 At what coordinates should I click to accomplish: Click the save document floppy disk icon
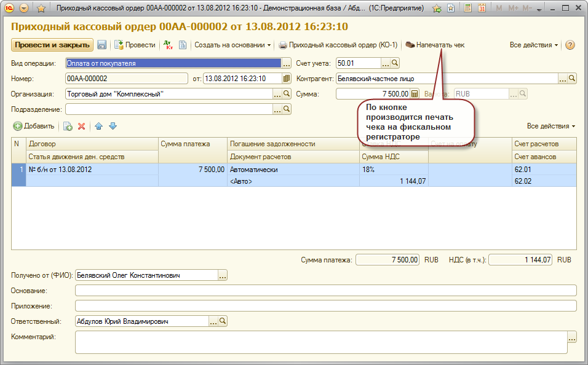point(102,45)
